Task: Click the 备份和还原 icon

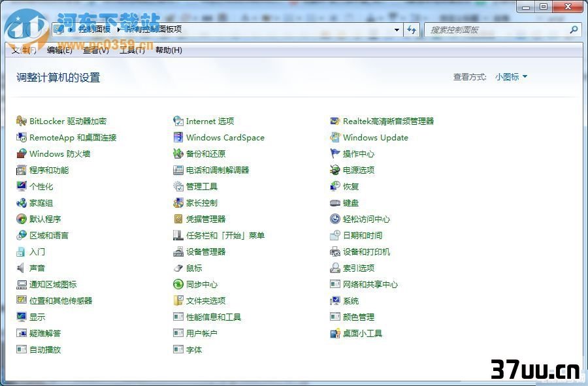Action: coord(178,153)
